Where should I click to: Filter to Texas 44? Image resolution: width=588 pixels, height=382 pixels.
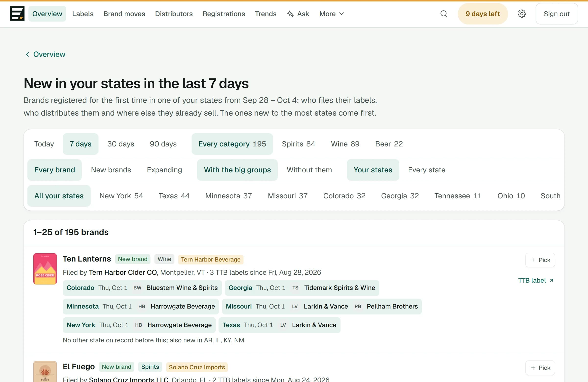coord(174,196)
